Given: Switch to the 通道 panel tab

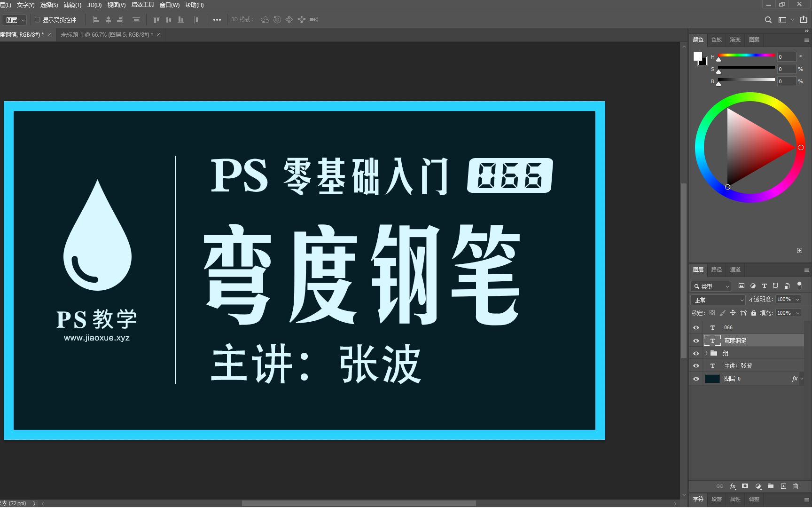Looking at the screenshot, I should click(x=735, y=270).
